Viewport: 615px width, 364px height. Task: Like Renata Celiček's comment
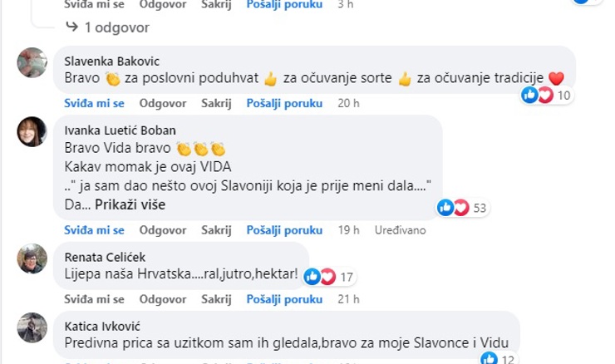pos(94,299)
